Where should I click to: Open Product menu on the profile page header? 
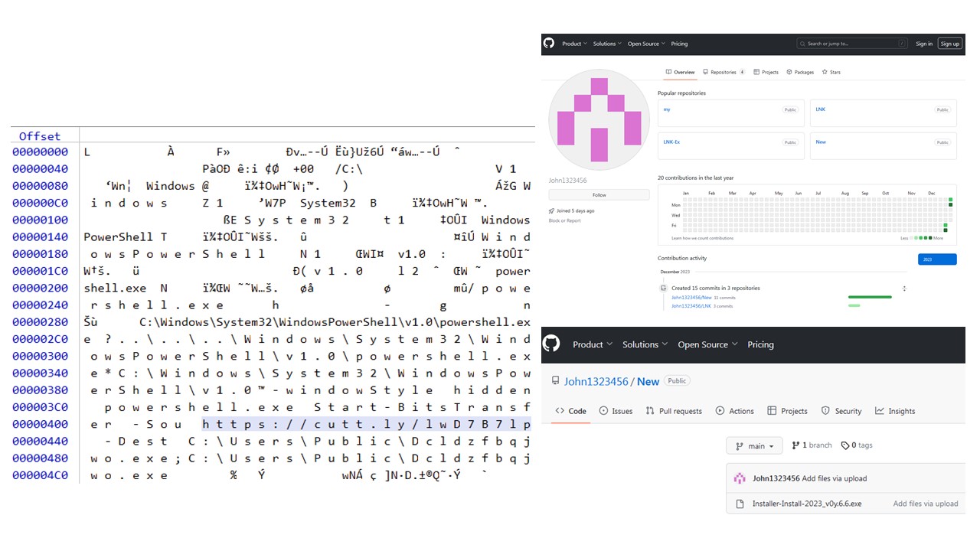click(574, 44)
